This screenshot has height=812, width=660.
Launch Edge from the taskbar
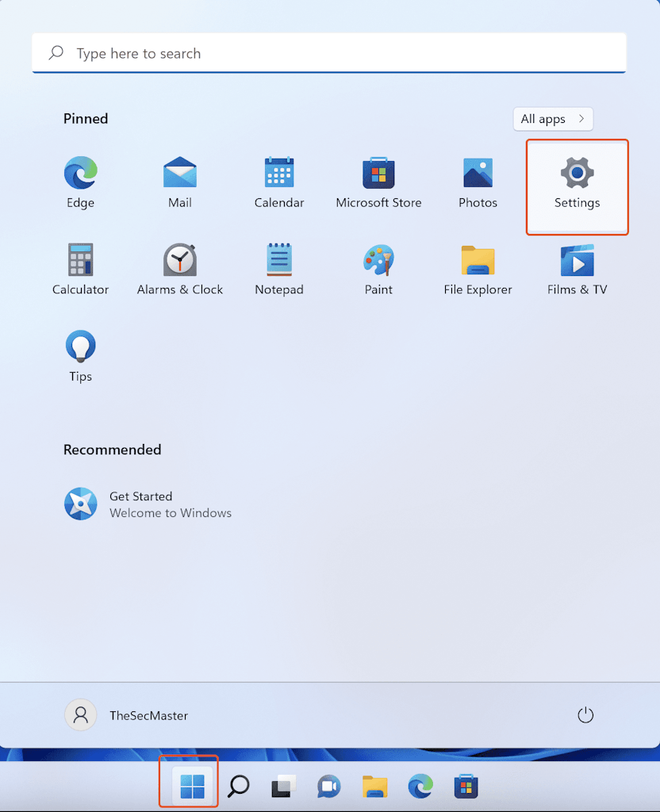420,786
